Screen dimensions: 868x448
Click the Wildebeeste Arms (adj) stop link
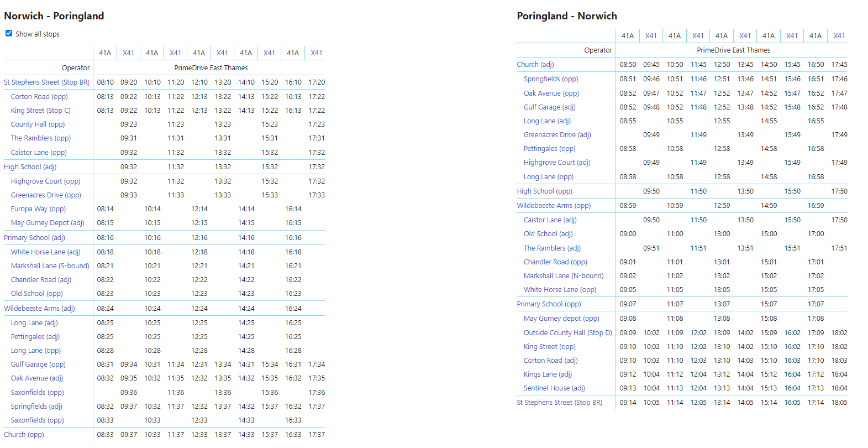tap(39, 309)
